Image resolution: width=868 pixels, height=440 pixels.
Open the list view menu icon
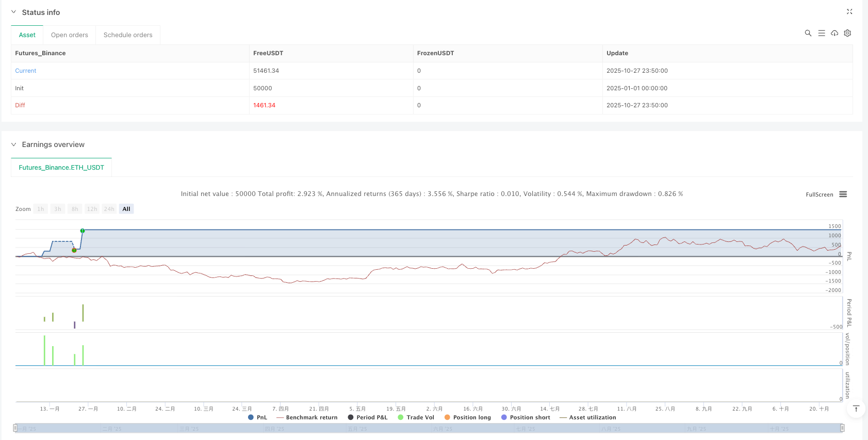[821, 33]
